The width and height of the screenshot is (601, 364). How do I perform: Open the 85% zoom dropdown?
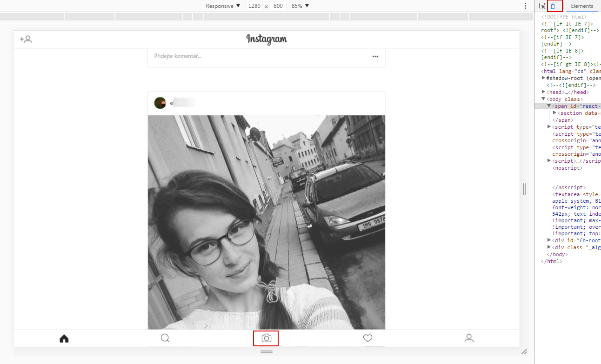pos(300,6)
